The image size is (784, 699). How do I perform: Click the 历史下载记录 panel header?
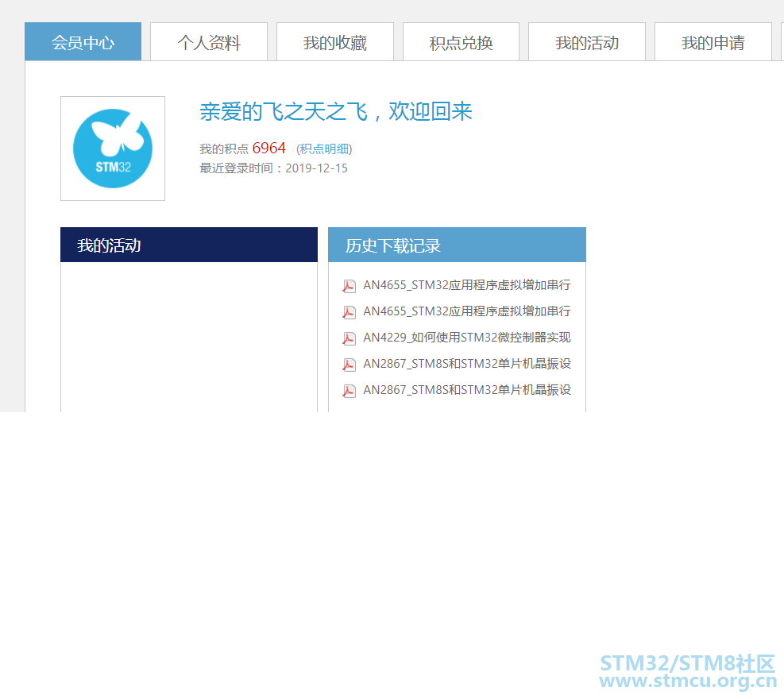click(x=457, y=245)
